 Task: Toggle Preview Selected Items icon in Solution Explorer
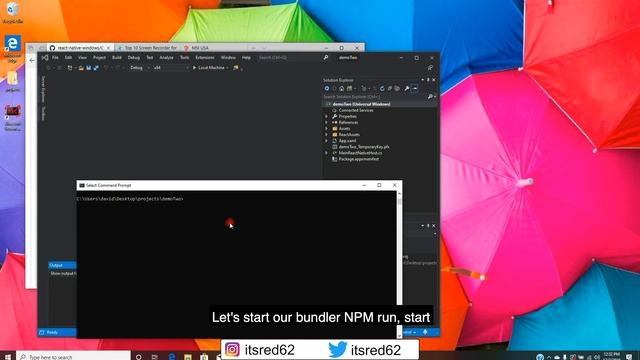pos(415,88)
